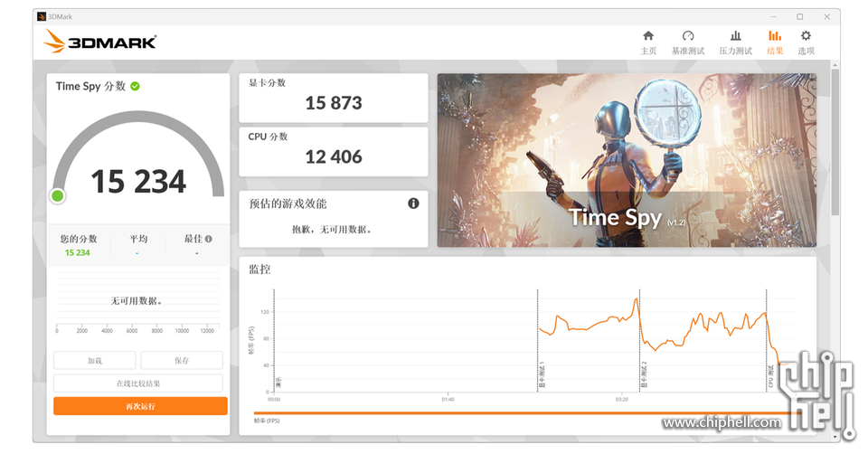
Task: Click the Load (加载) button
Action: point(95,361)
